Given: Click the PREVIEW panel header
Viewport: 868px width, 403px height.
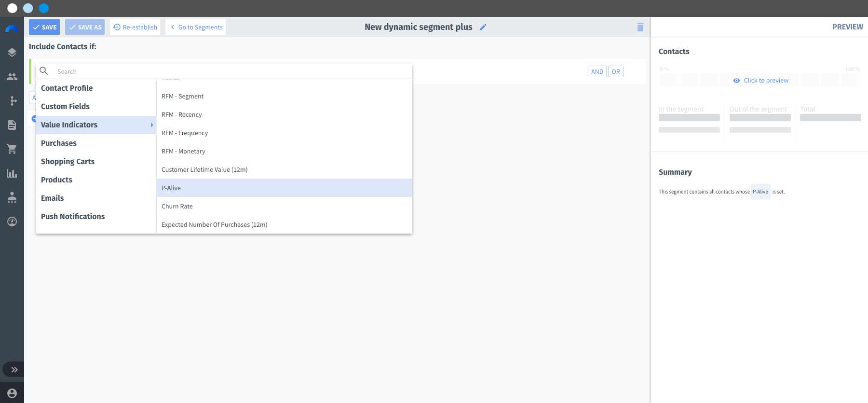Looking at the screenshot, I should tap(847, 27).
